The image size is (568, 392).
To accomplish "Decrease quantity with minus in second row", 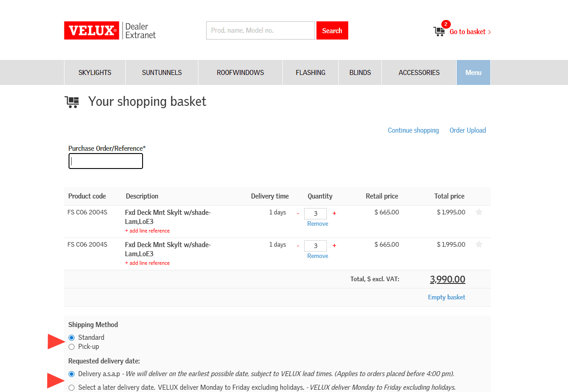I will coord(298,246).
